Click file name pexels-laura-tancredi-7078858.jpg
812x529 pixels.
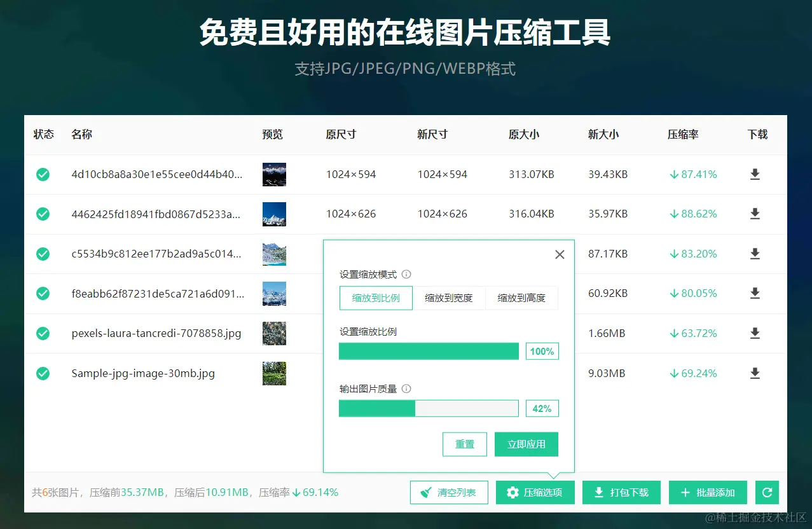coord(156,333)
